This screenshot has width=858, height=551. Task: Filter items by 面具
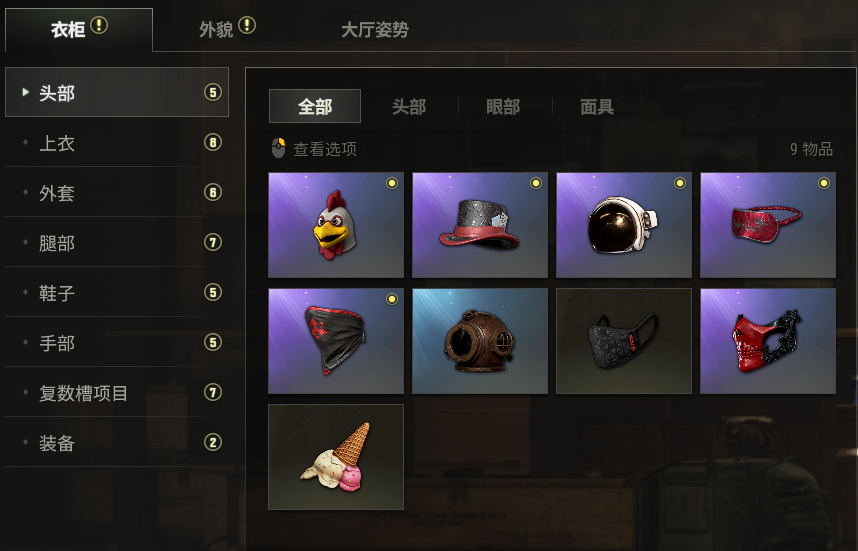pos(597,107)
